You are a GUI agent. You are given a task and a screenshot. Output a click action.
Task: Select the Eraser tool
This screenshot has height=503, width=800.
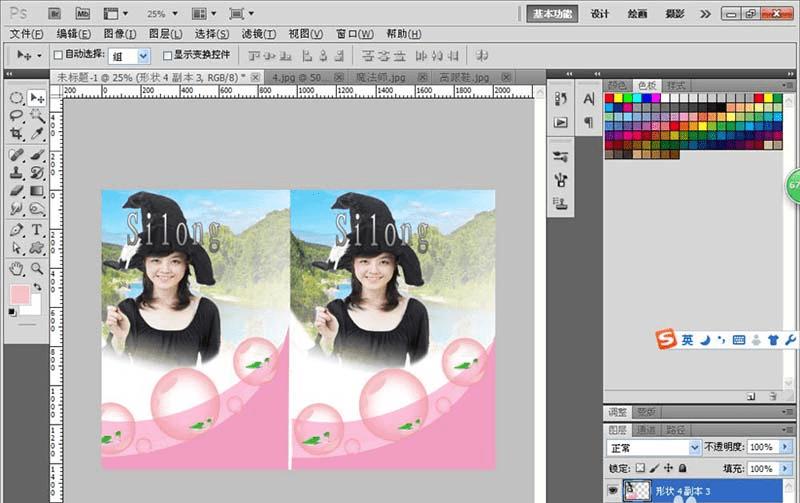(16, 191)
